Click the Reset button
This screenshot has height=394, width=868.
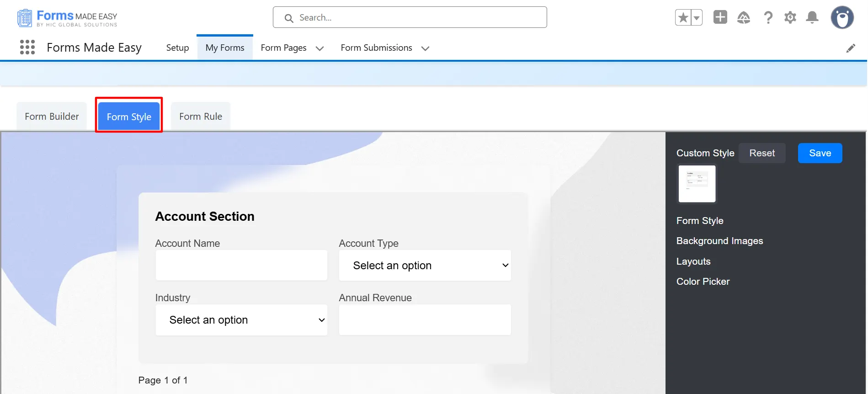pyautogui.click(x=761, y=153)
